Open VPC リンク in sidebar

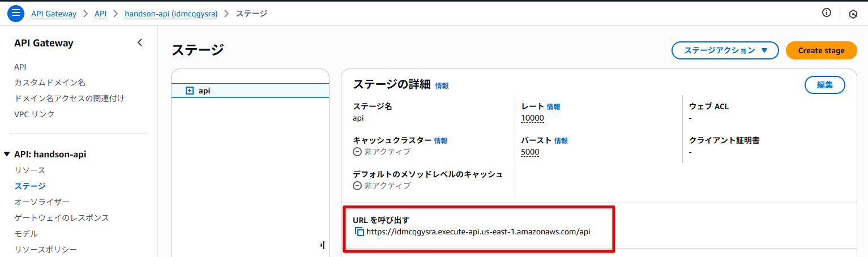click(35, 114)
